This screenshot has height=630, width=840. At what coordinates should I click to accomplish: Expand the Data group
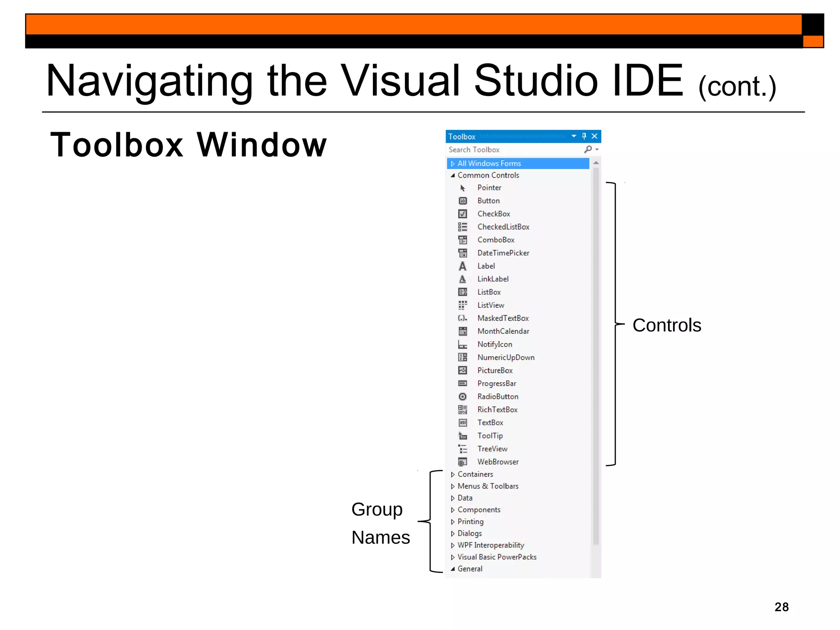(x=453, y=498)
